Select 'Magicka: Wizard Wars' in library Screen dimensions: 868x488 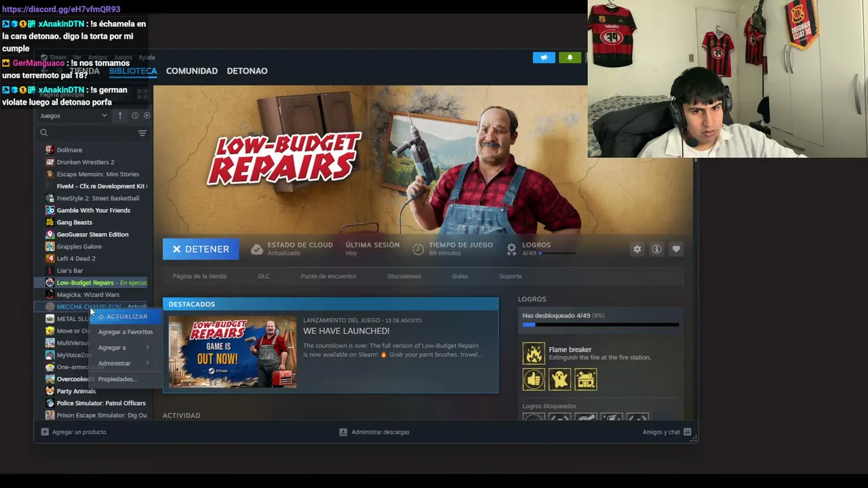(88, 295)
